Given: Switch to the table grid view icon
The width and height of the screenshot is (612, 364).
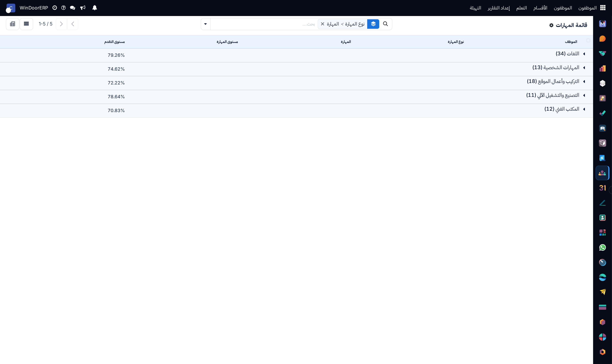Looking at the screenshot, I should coord(13,24).
